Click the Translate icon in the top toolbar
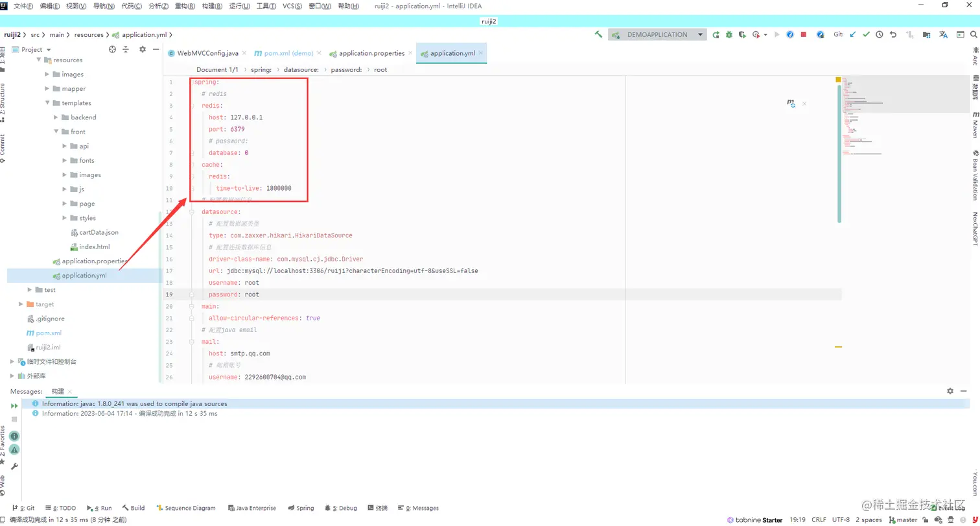Screen dimensions: 980x526 (944, 35)
